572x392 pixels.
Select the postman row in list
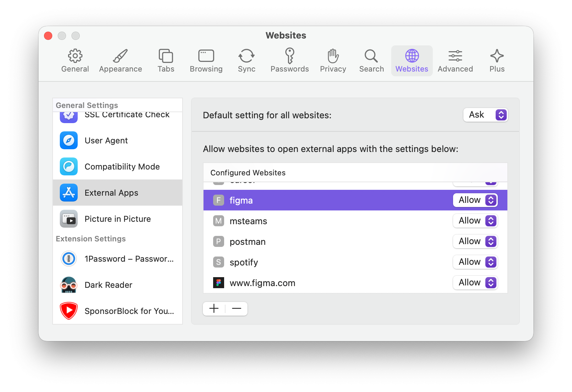coord(309,242)
